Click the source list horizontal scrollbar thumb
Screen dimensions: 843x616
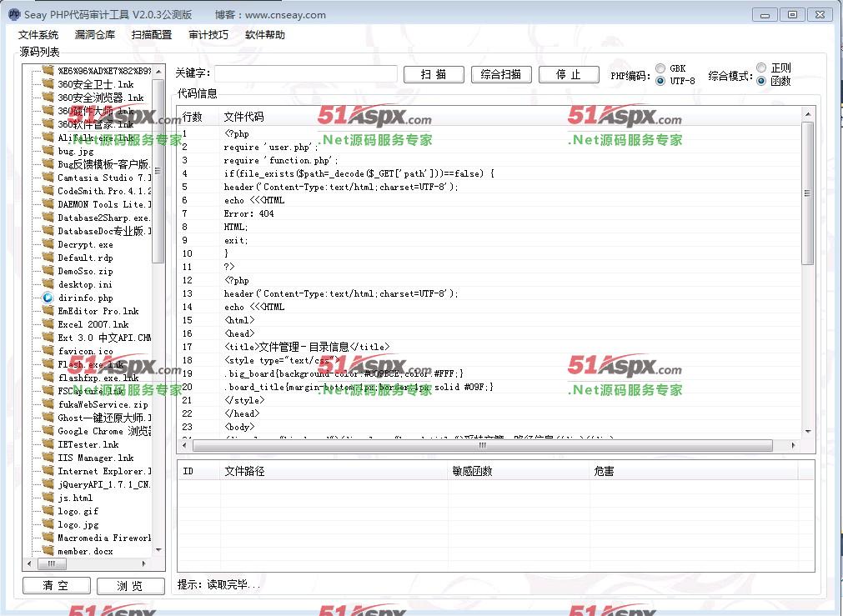coord(52,563)
